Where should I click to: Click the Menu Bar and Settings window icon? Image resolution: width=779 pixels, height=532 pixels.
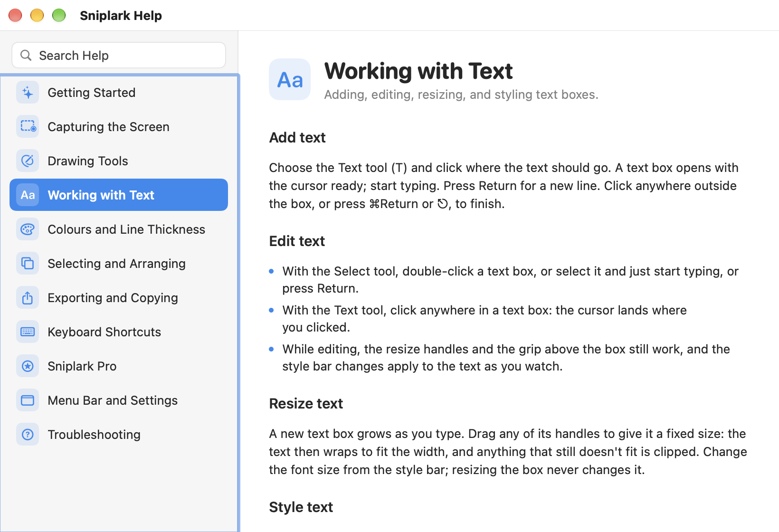pos(28,400)
